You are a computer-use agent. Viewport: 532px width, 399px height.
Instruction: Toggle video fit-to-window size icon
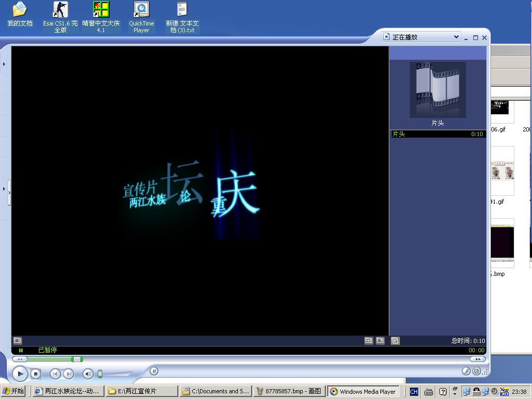(369, 341)
